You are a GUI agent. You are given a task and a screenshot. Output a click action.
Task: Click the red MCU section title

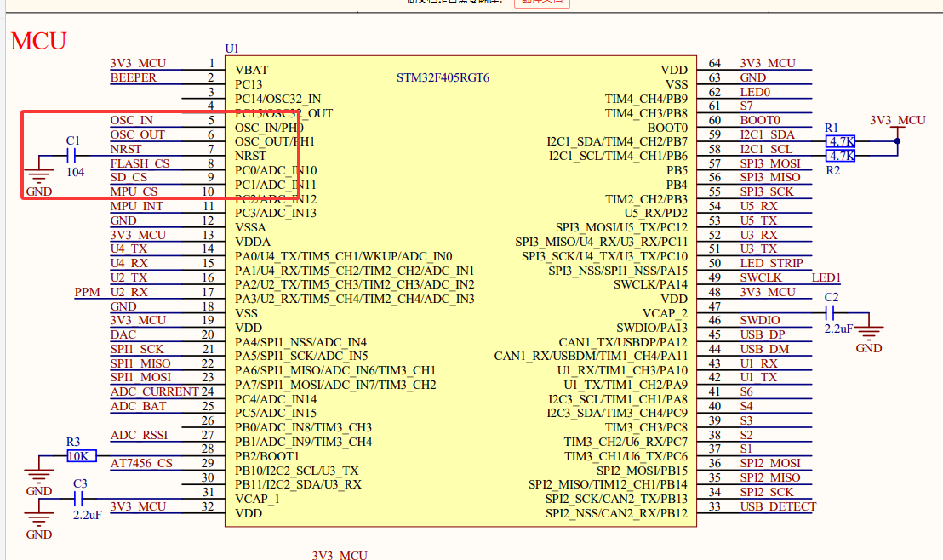[38, 42]
